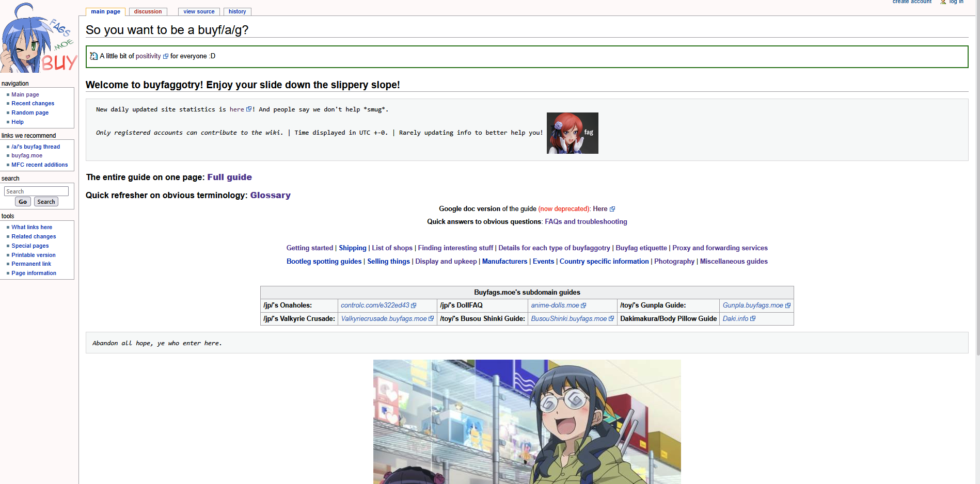Click the external link icon after statistics 'here'

pyautogui.click(x=249, y=109)
